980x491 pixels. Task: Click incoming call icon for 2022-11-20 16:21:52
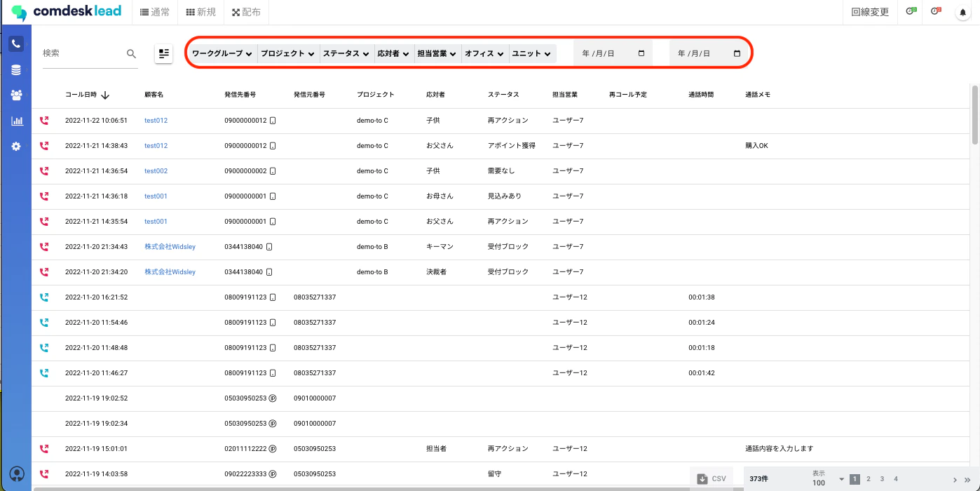point(44,297)
